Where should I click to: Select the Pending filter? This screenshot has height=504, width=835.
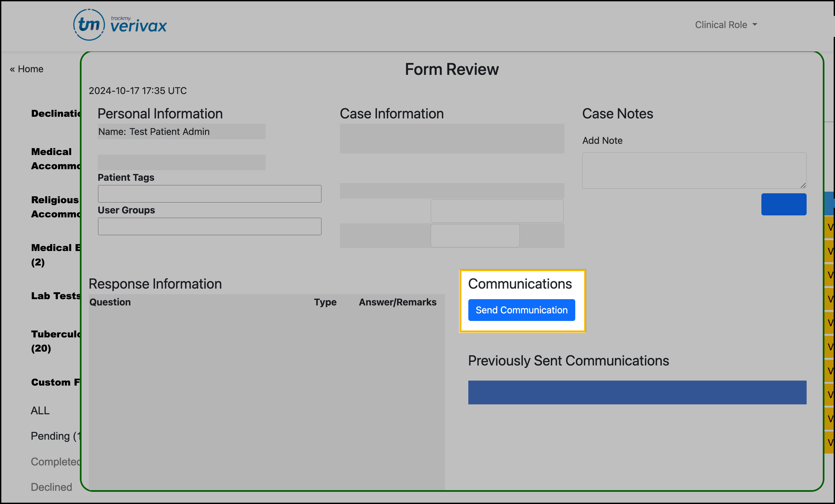pos(54,436)
